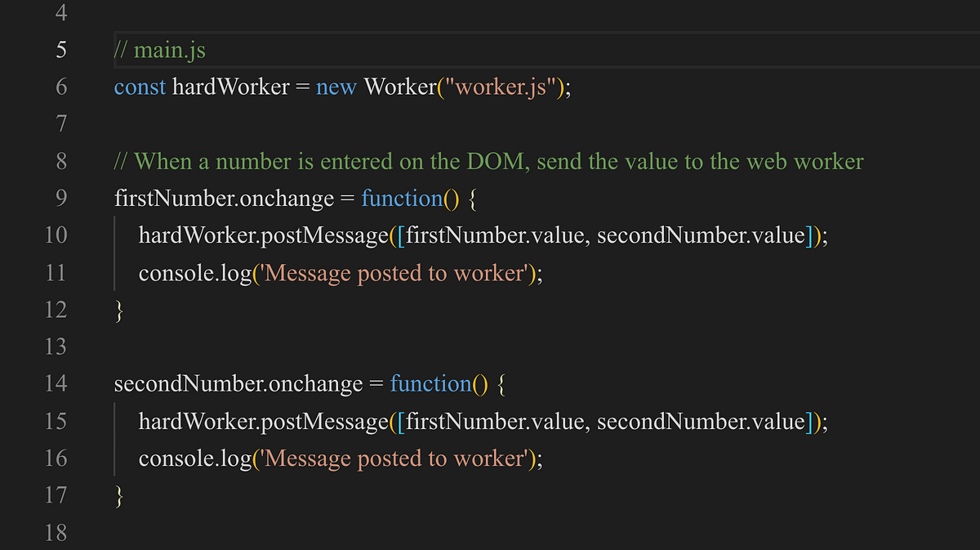Select the const keyword on line 6
The image size is (980, 550).
tap(140, 87)
